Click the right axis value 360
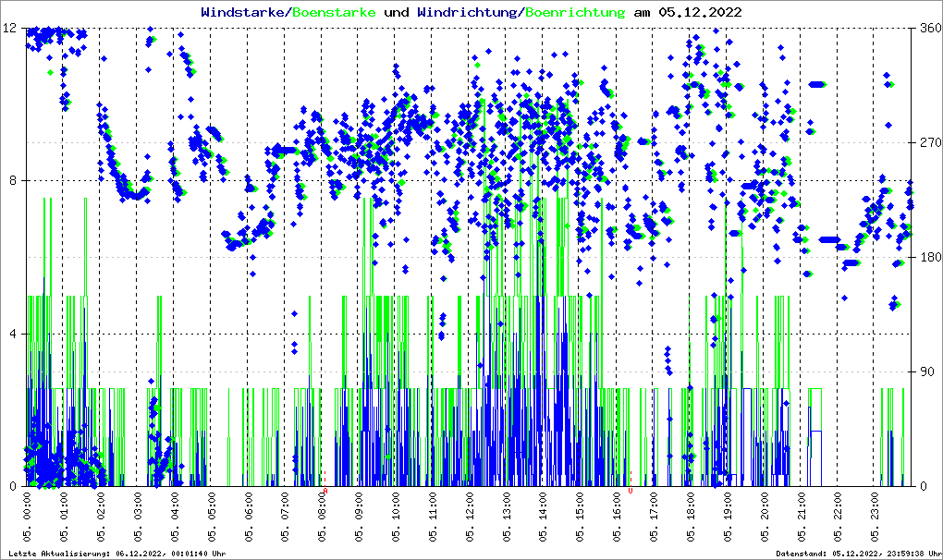Screen dimensions: 943x560 coord(930,28)
